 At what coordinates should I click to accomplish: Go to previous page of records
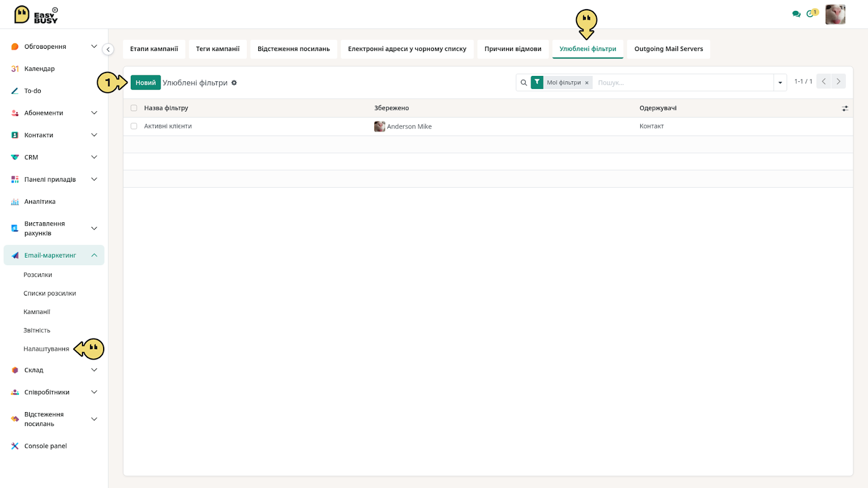coord(824,81)
